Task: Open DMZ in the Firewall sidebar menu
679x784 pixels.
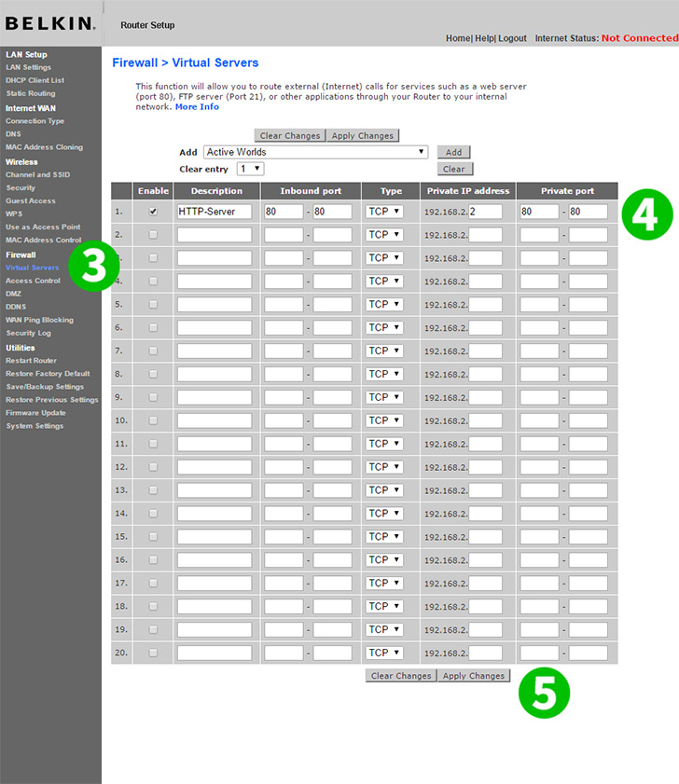Action: point(15,294)
